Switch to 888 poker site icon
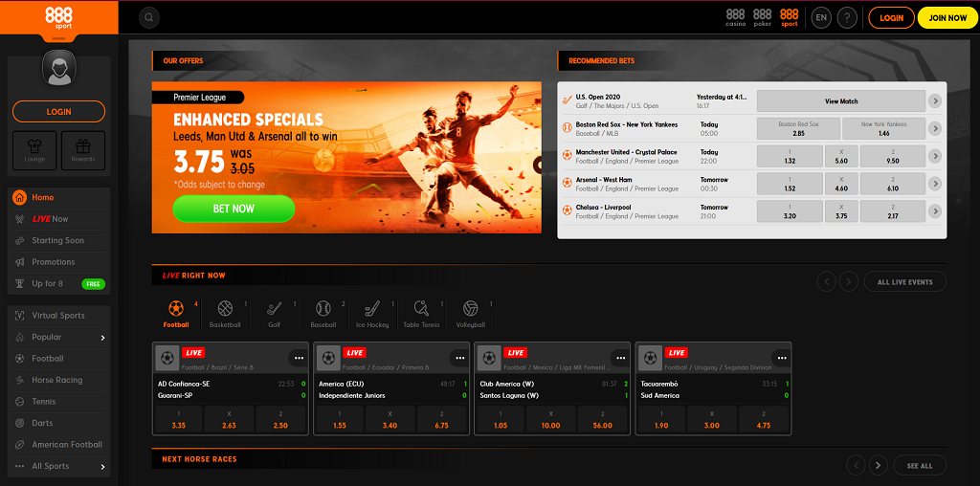Screen dimensions: 980x486 763,17
